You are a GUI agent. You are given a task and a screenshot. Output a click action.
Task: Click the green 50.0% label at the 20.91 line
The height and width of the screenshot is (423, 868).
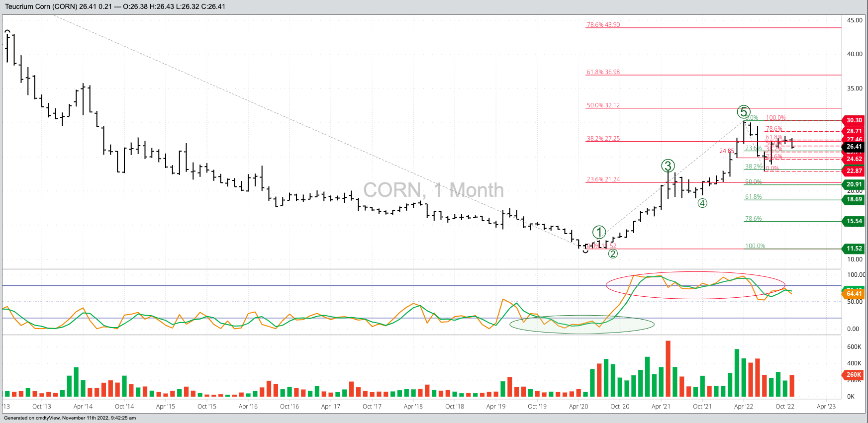tap(753, 182)
